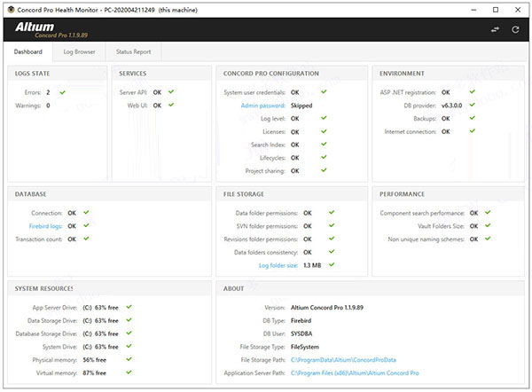532x392 pixels.
Task: Click the 87% free virtual memory value
Action: [x=94, y=373]
